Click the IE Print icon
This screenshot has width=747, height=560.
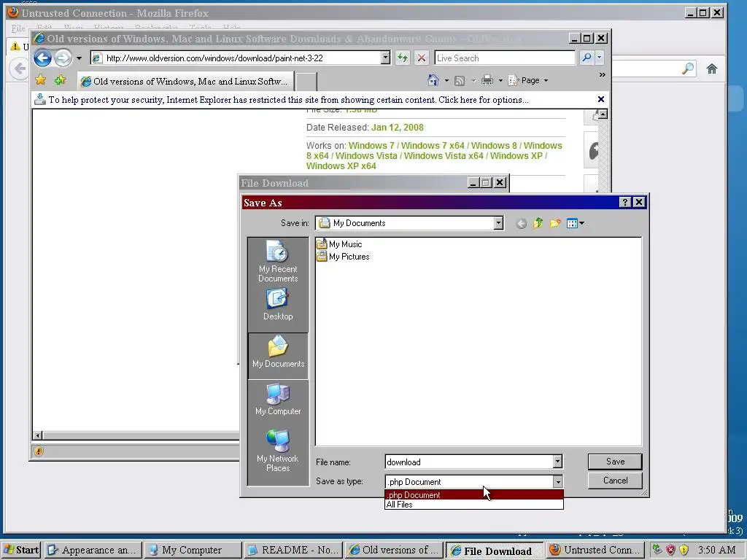pos(487,80)
